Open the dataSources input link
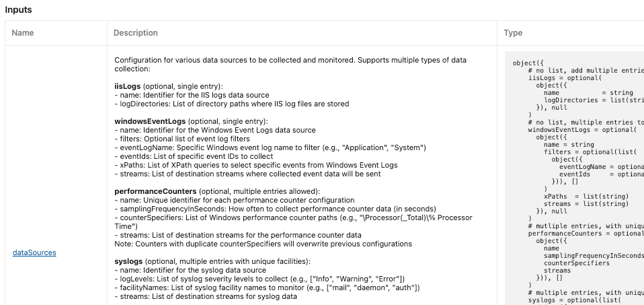Viewport: 644px width, 305px height. [34, 252]
